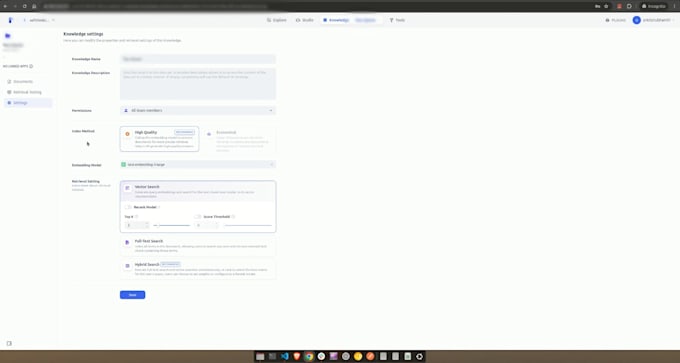
Task: Select the Vector Search retrieval option
Action: point(198,191)
